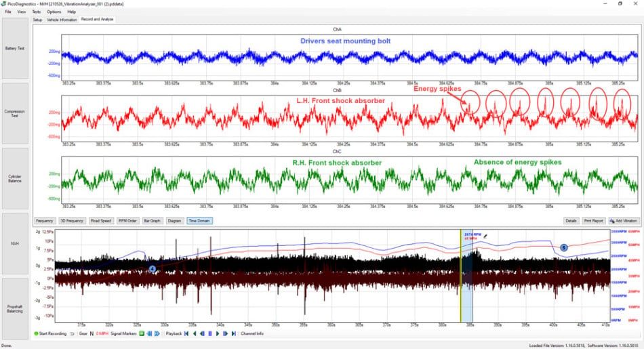Add a signal marker with the green icon
The width and height of the screenshot is (644, 349).
pyautogui.click(x=142, y=334)
